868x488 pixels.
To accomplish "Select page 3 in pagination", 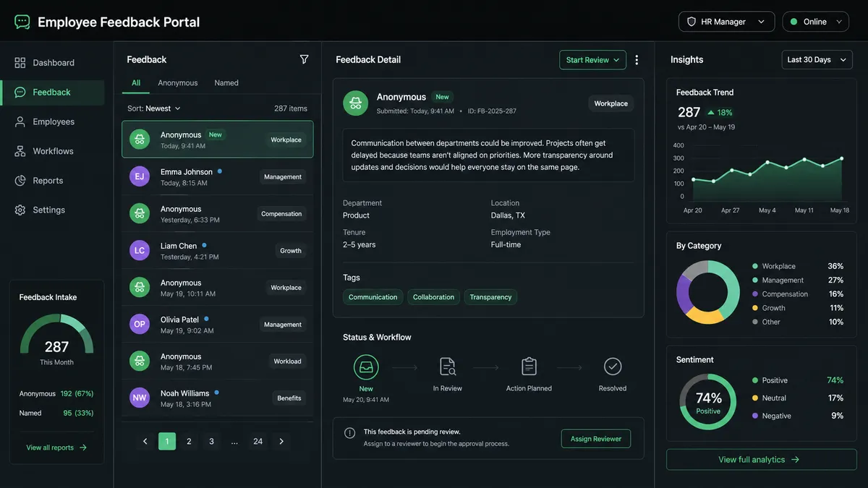I will [x=211, y=441].
